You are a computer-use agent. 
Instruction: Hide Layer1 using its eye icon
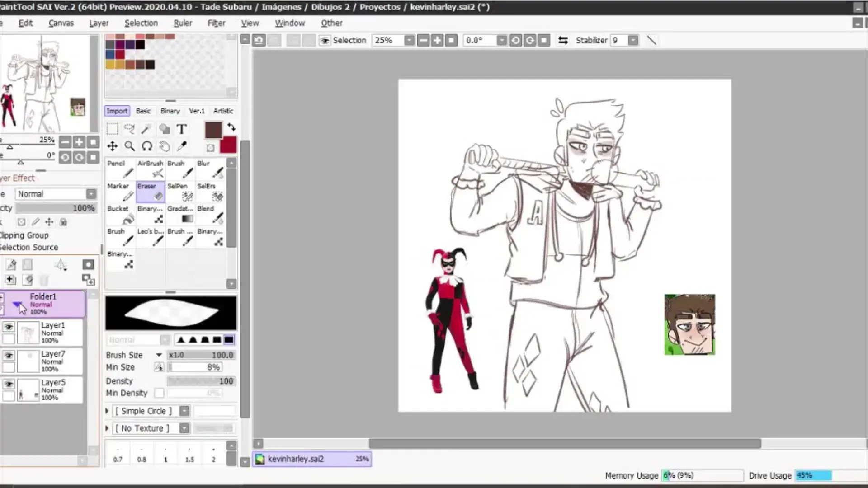(x=9, y=327)
